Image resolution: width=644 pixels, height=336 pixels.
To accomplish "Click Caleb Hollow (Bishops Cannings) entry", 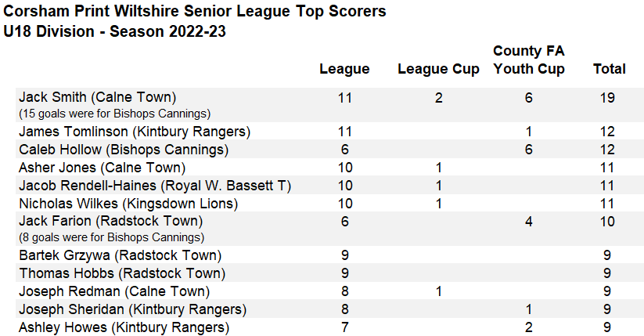I will coord(124,150).
